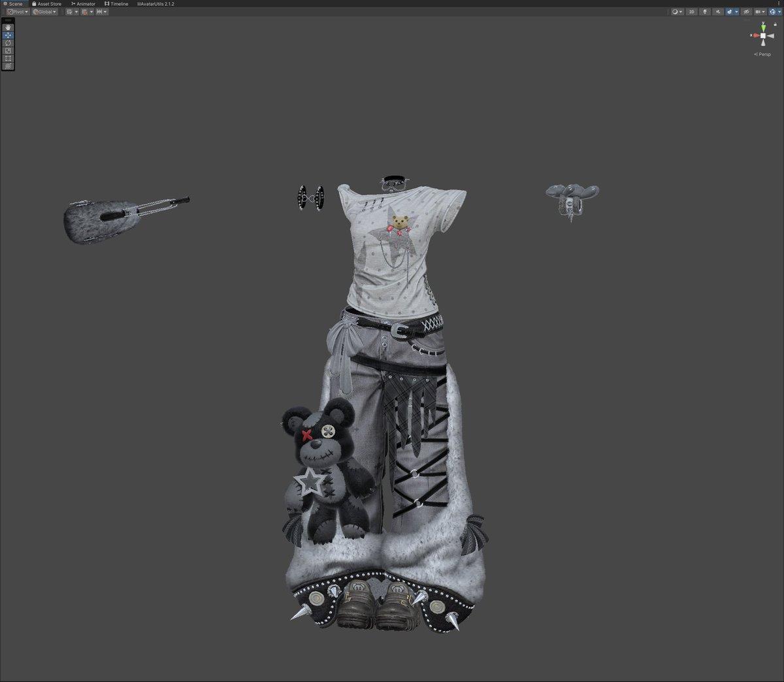
Task: Open the Pivot handle position dropdown
Action: [18, 12]
